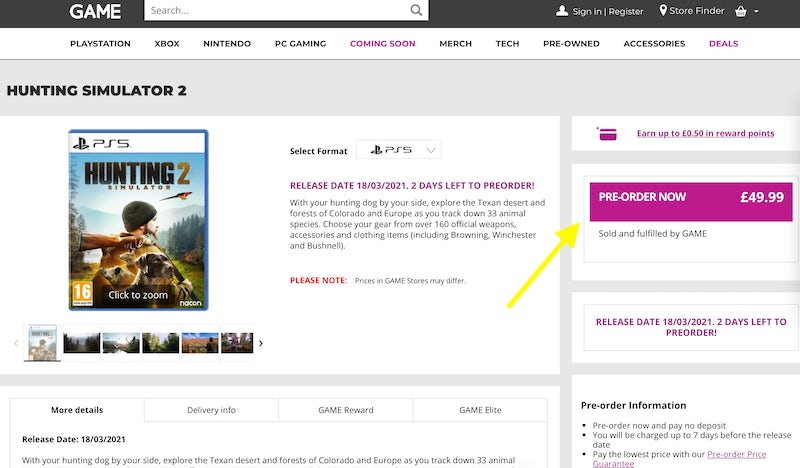Click the GAME logo
The height and width of the screenshot is (468, 800).
click(95, 11)
